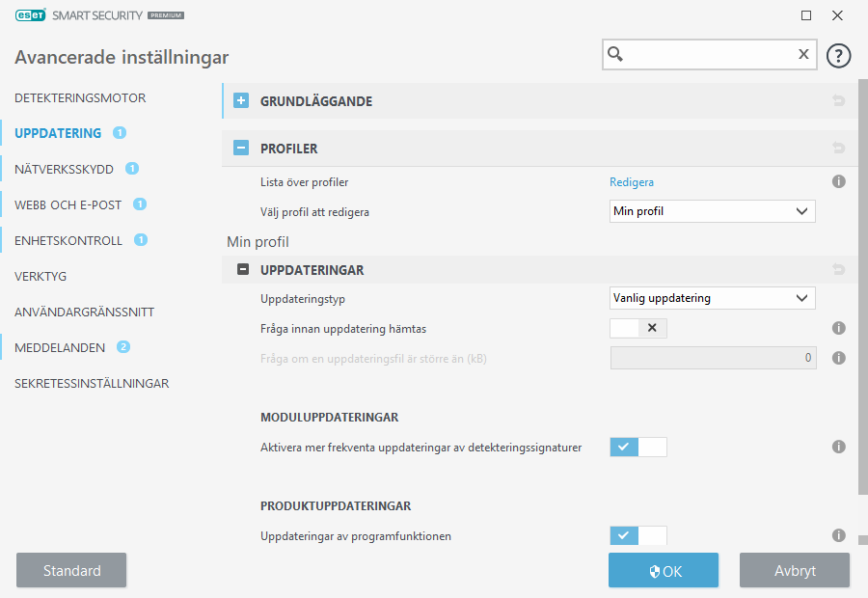Click info icon for frequent signature updates
The image size is (868, 598).
click(838, 447)
